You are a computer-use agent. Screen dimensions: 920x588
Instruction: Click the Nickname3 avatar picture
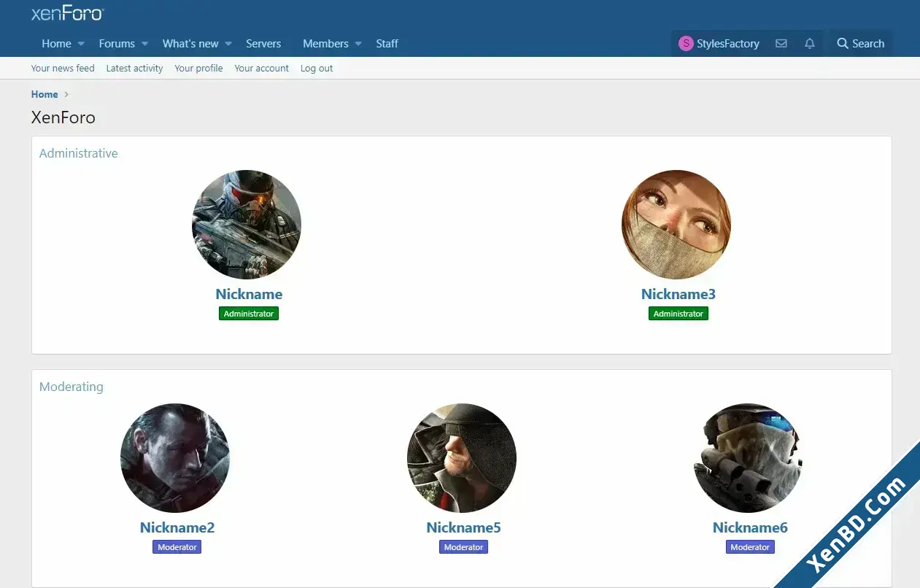(676, 225)
